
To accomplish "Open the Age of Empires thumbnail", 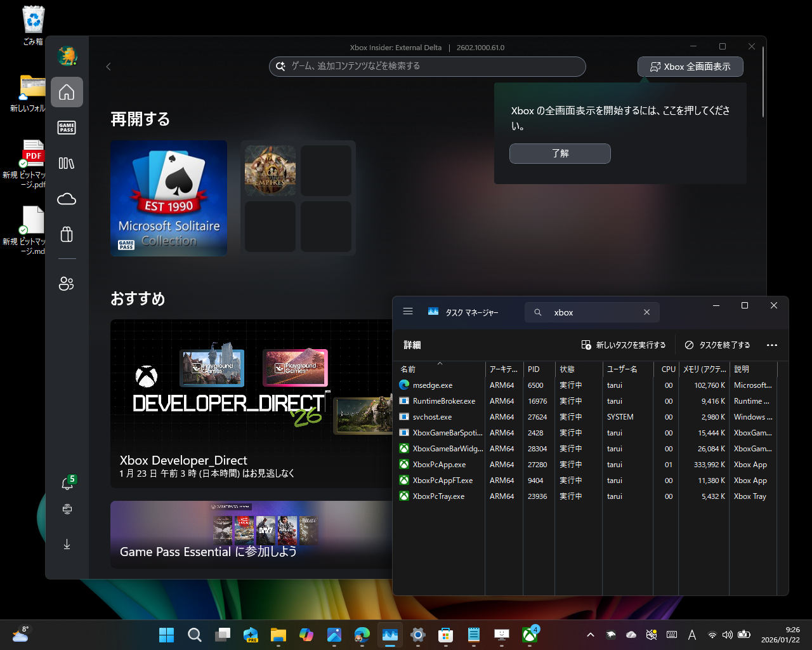I will [270, 170].
